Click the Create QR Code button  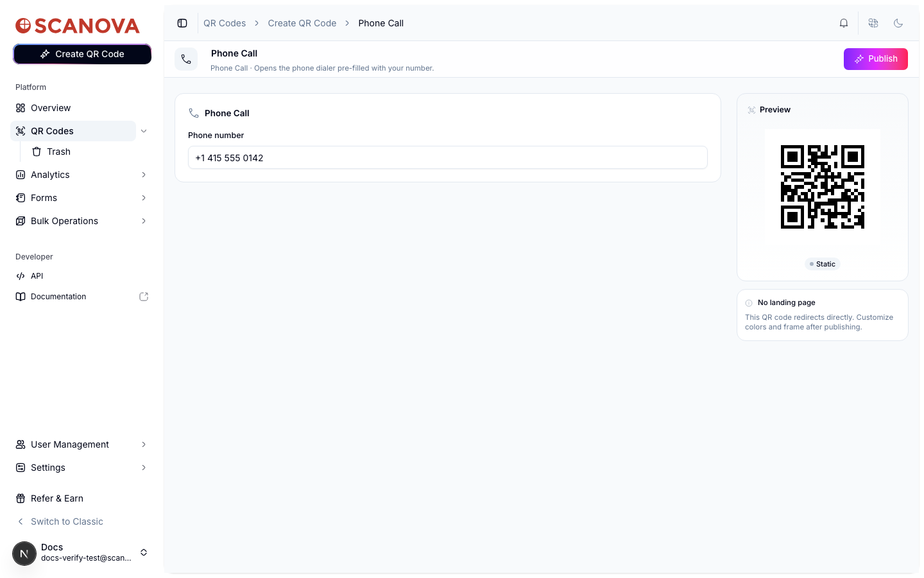coord(82,54)
